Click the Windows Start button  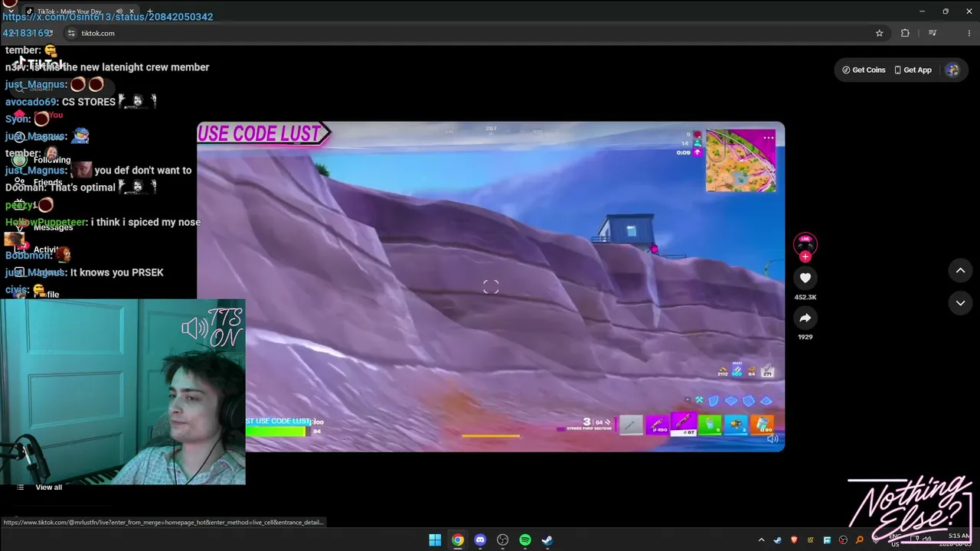click(435, 540)
